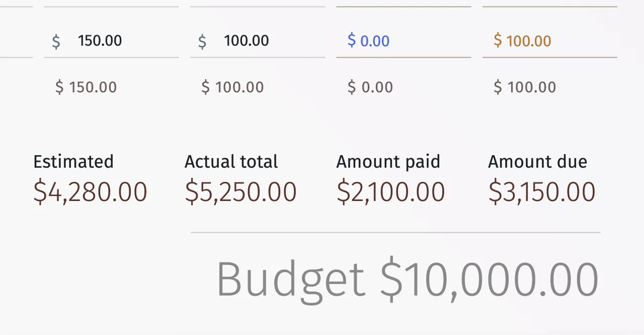Select the blue 0.00 paid amount

375,41
